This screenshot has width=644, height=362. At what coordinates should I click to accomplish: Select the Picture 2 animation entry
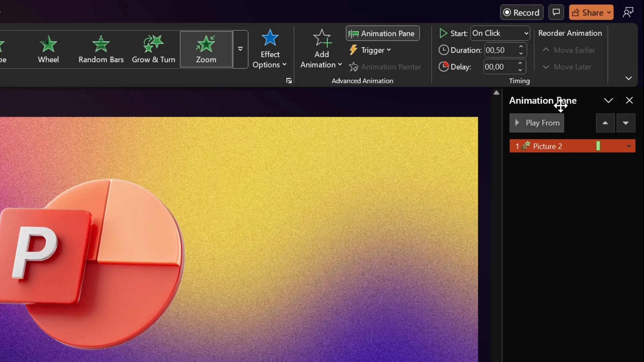tap(572, 146)
